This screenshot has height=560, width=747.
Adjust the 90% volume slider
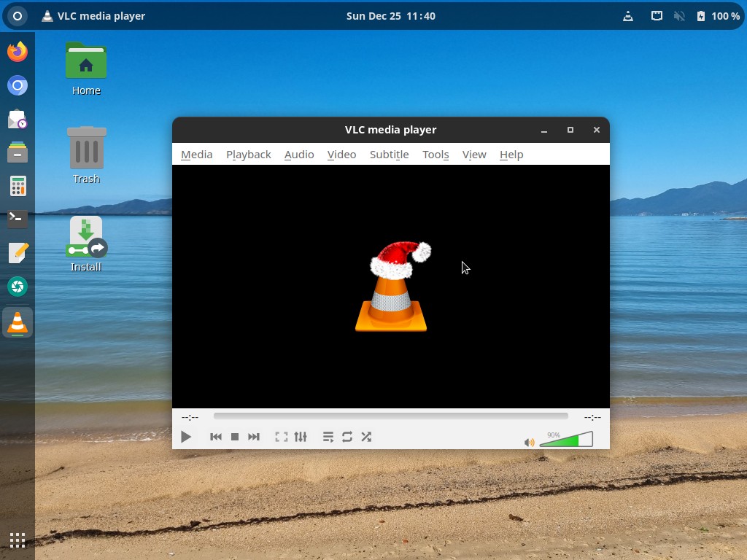[566, 439]
